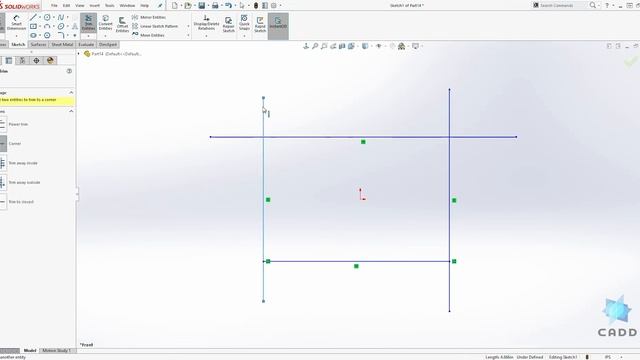The width and height of the screenshot is (640, 360).
Task: Open Trim Entities dropdown arrow
Action: pos(88,36)
